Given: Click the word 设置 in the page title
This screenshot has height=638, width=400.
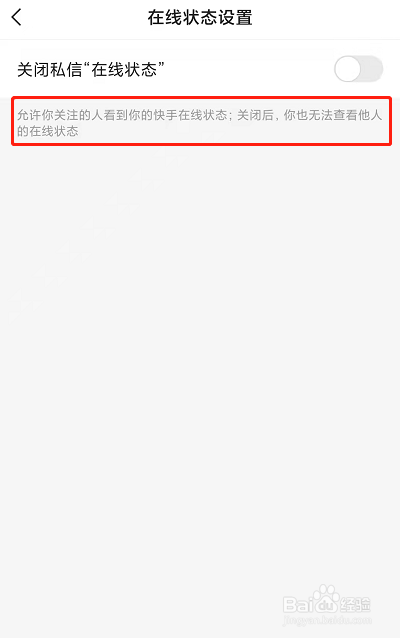Looking at the screenshot, I should tap(235, 18).
